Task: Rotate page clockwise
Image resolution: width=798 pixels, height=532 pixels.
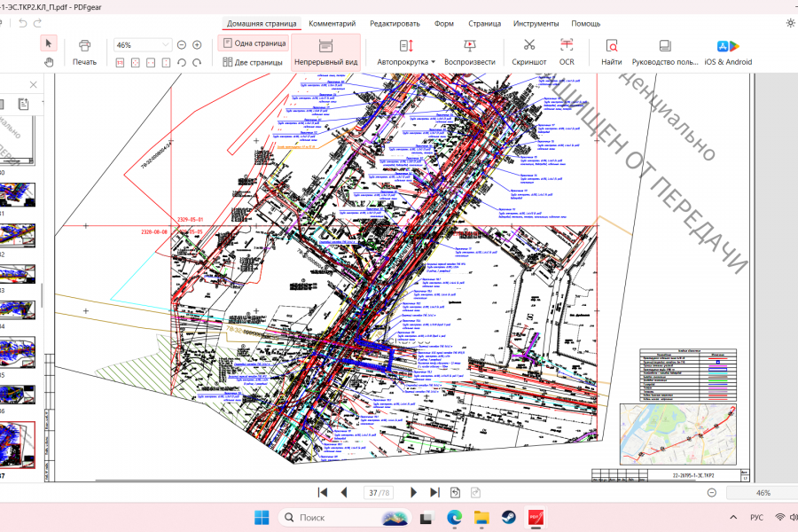Action: [x=197, y=62]
